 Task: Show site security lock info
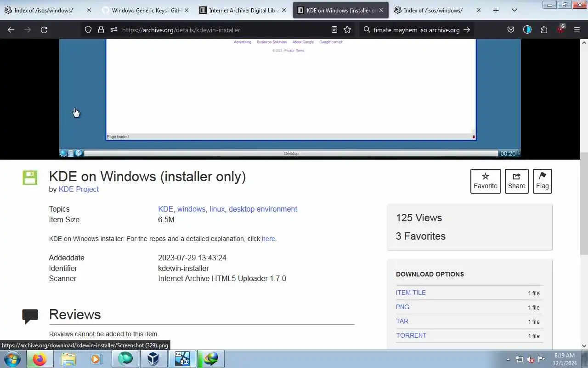101,30
